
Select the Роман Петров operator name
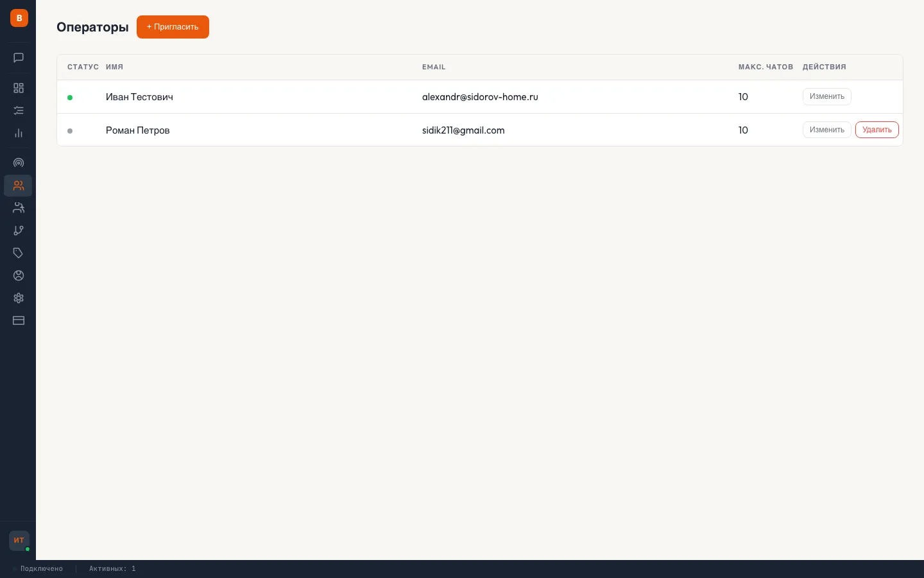point(138,130)
